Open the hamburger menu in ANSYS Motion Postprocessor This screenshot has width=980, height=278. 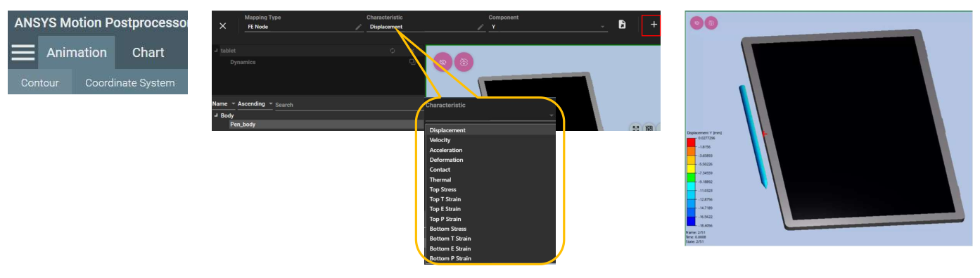pos(23,53)
